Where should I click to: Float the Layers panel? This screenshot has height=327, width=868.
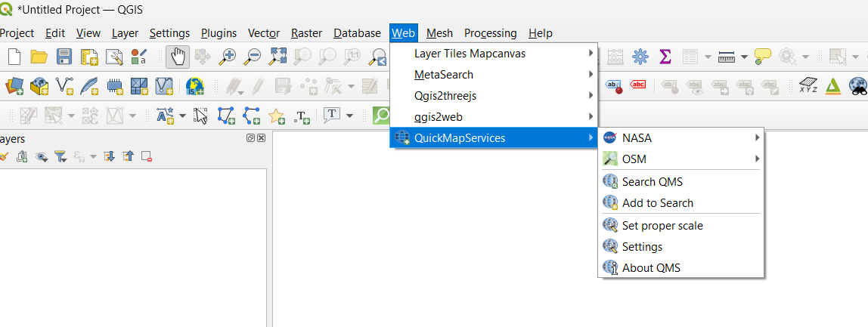[x=251, y=137]
